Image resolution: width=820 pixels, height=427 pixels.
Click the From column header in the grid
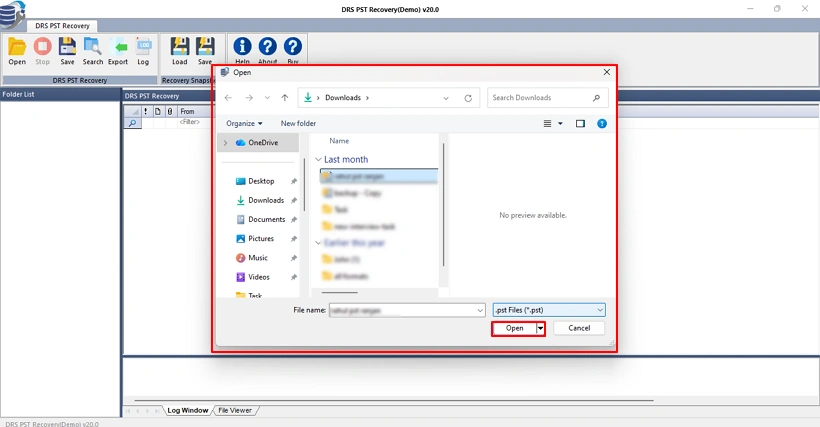pos(187,111)
